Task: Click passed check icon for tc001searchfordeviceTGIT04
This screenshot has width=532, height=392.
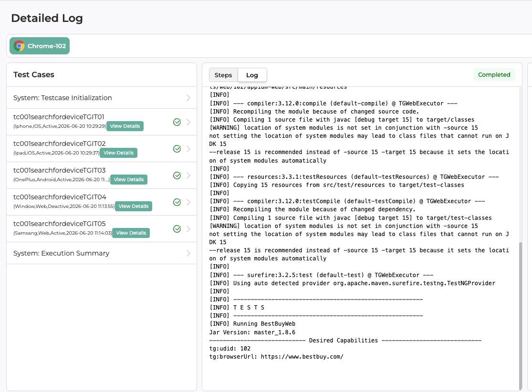Action: click(x=177, y=202)
